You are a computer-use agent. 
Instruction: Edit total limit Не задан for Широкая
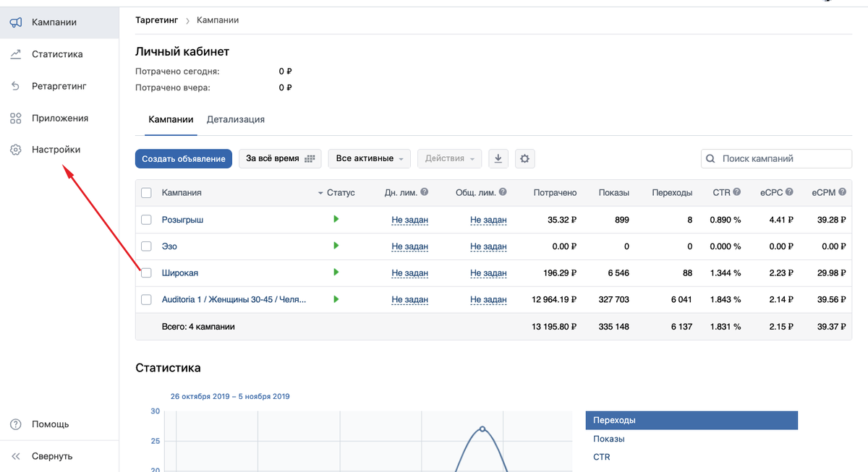pos(488,273)
